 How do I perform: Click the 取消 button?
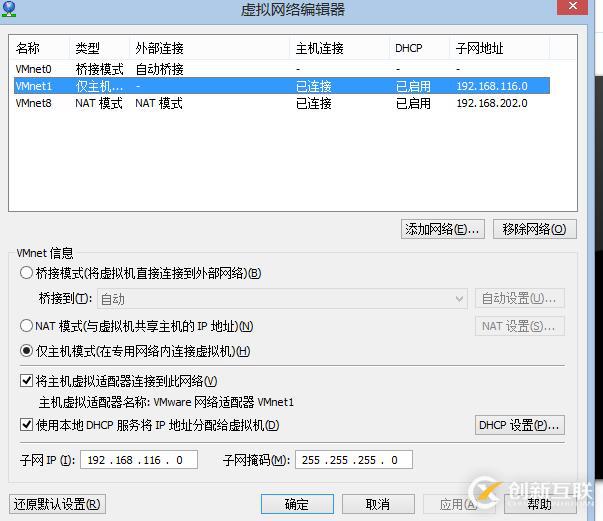click(x=378, y=504)
